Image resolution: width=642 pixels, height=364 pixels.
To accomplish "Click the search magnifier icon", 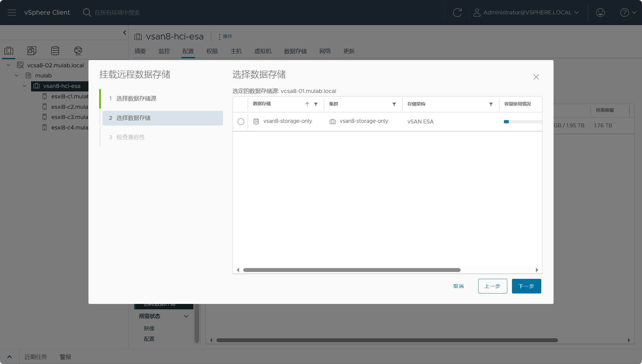I will tap(87, 13).
